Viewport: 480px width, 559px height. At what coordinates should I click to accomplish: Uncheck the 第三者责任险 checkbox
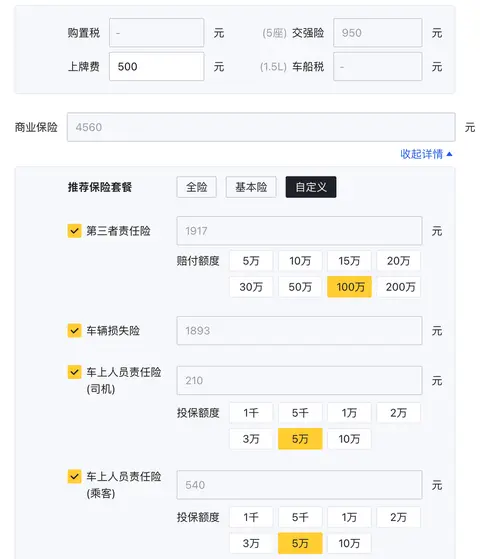(x=74, y=231)
